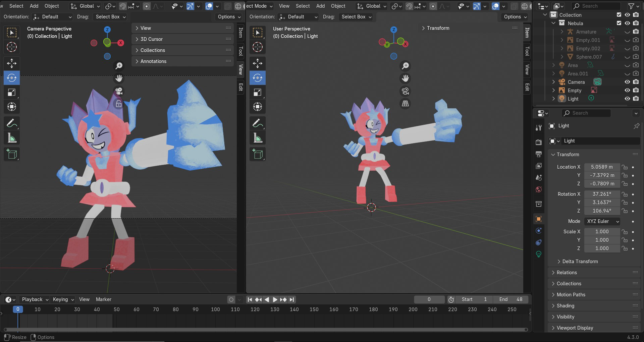Screen dimensions: 644x342
Task: Select the Transform tool in left viewport
Action: click(12, 107)
